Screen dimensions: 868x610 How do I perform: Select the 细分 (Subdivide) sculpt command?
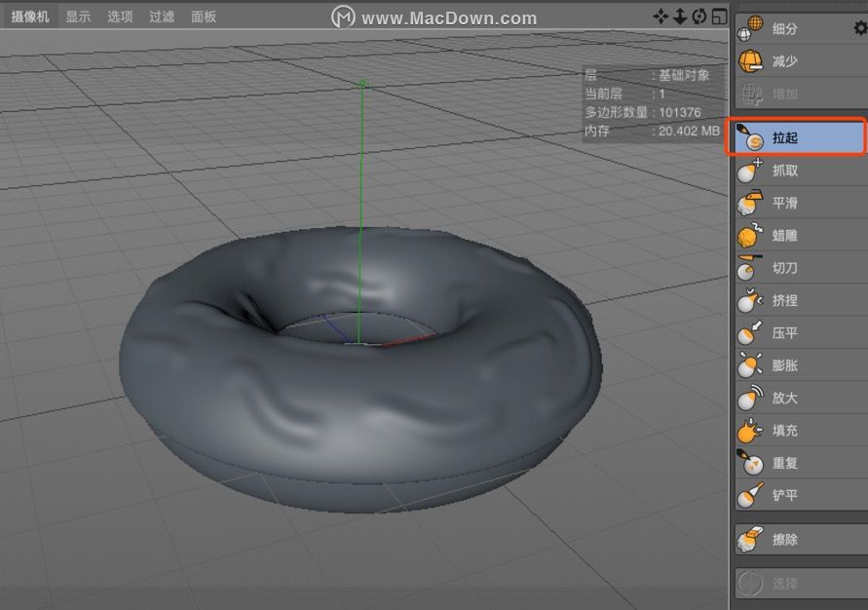[794, 28]
